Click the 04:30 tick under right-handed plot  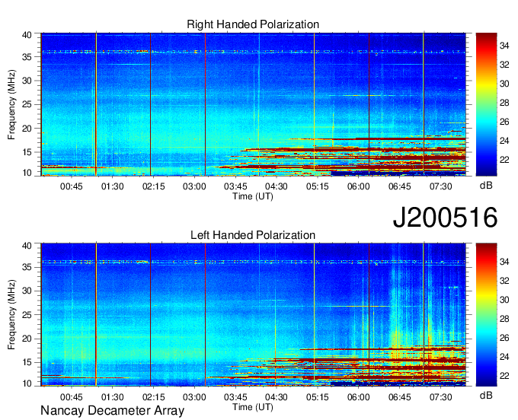click(277, 186)
